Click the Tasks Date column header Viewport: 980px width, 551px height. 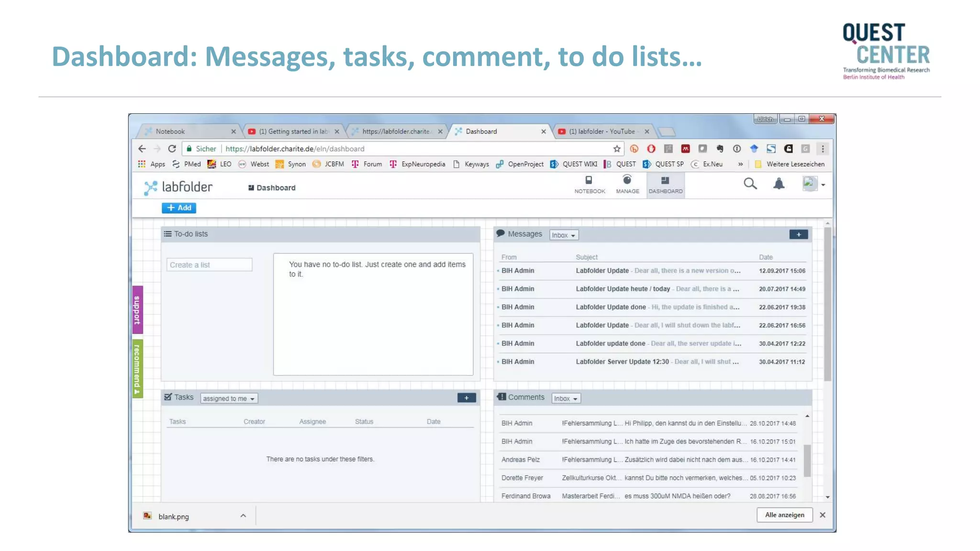click(434, 421)
